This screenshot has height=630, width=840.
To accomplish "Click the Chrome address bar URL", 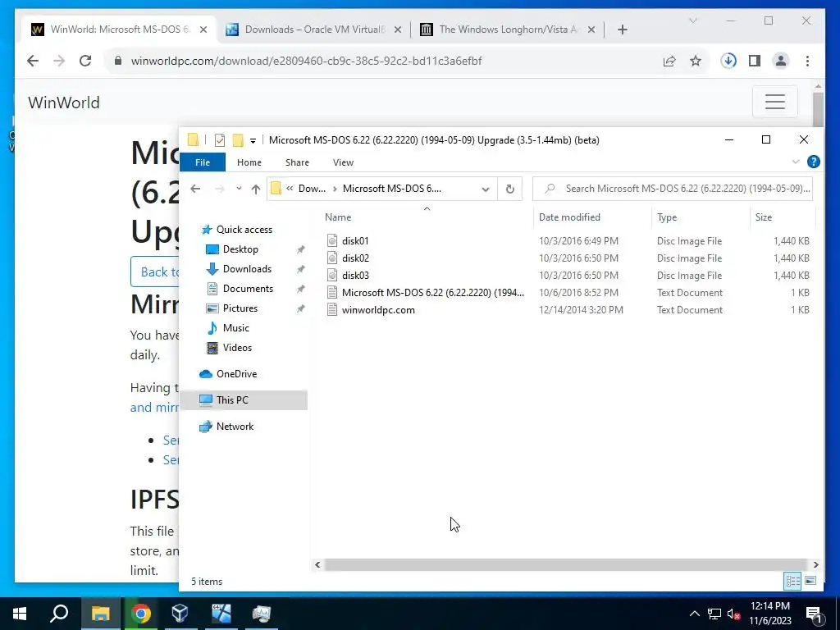I will 307,61.
